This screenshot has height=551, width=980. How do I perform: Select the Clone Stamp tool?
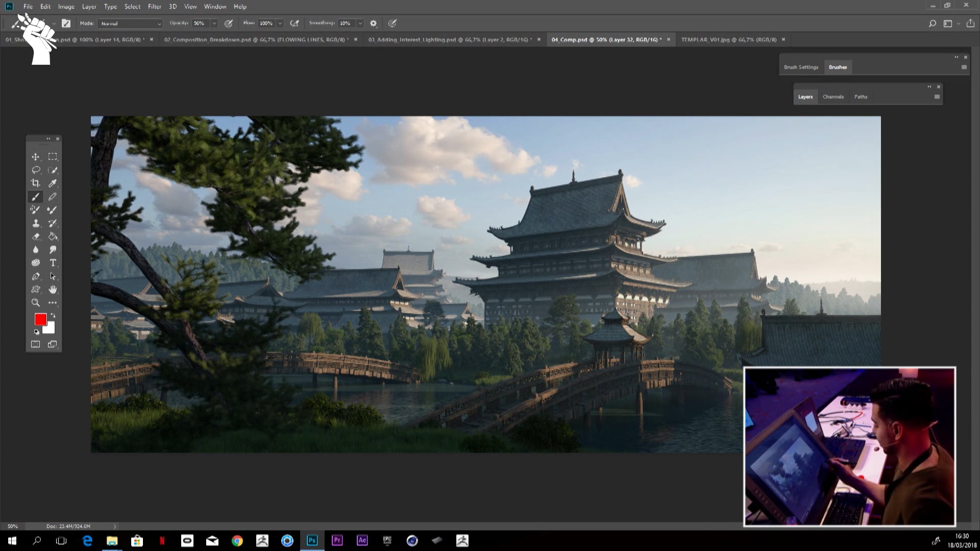[36, 223]
